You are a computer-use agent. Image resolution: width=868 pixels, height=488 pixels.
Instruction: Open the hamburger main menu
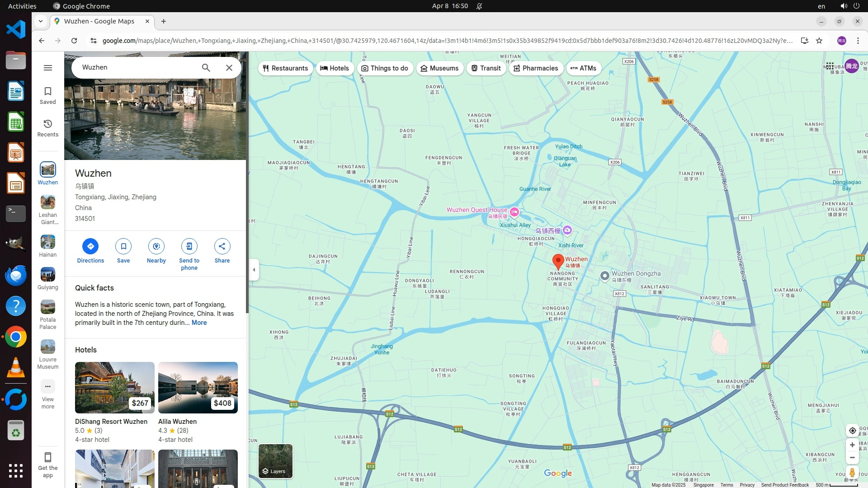pyautogui.click(x=48, y=68)
